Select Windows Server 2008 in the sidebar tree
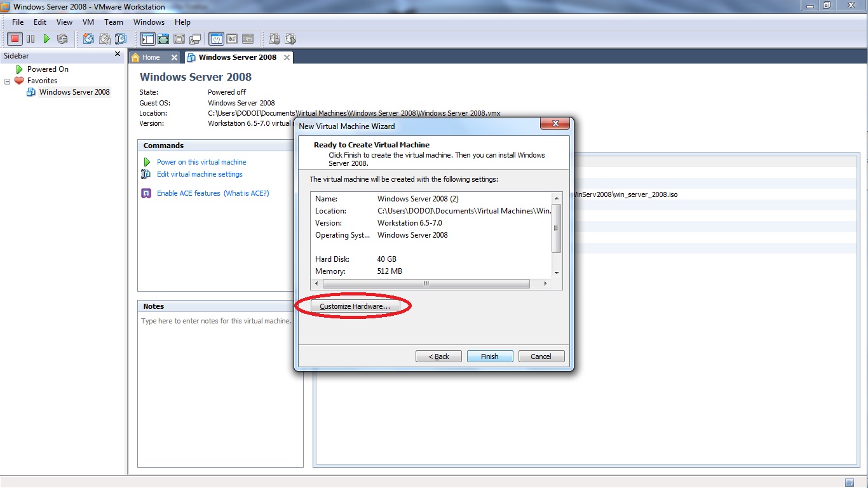 click(74, 92)
